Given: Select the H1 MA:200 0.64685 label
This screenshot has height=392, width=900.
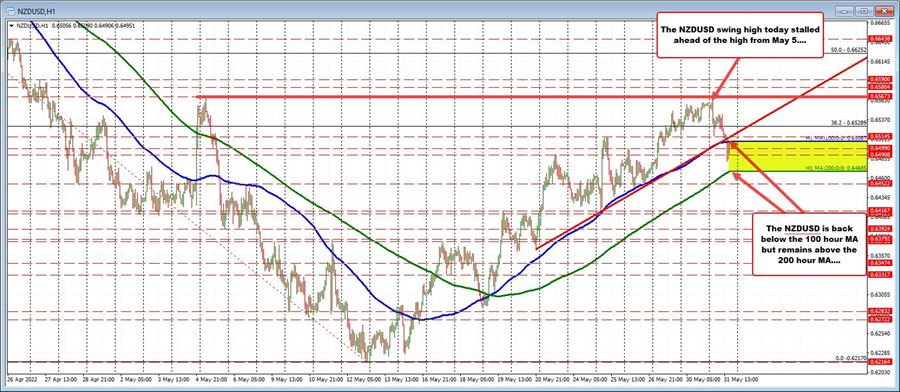Looking at the screenshot, I should pyautogui.click(x=836, y=168).
